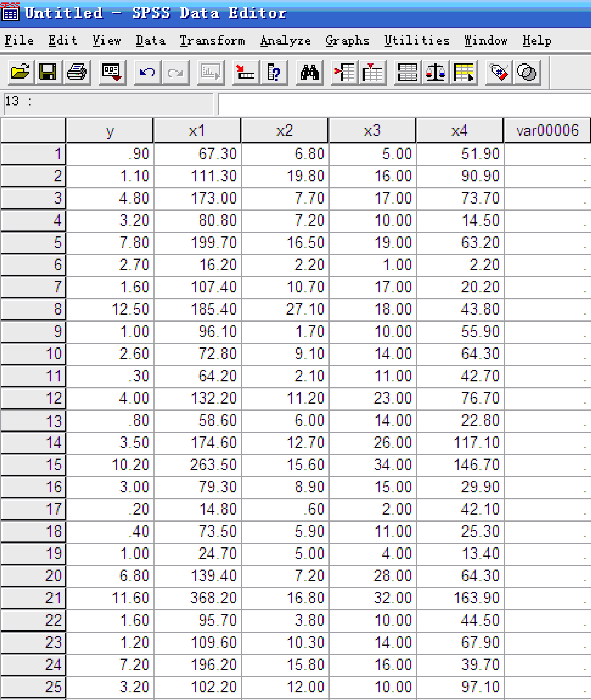Click the Go to Case icon
Image resolution: width=591 pixels, height=700 pixels.
246,72
